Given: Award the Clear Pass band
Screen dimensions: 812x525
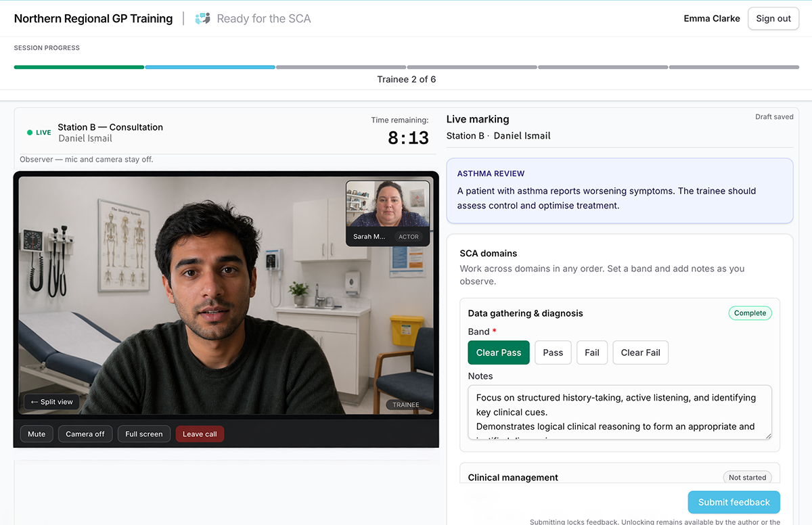Looking at the screenshot, I should [x=499, y=352].
